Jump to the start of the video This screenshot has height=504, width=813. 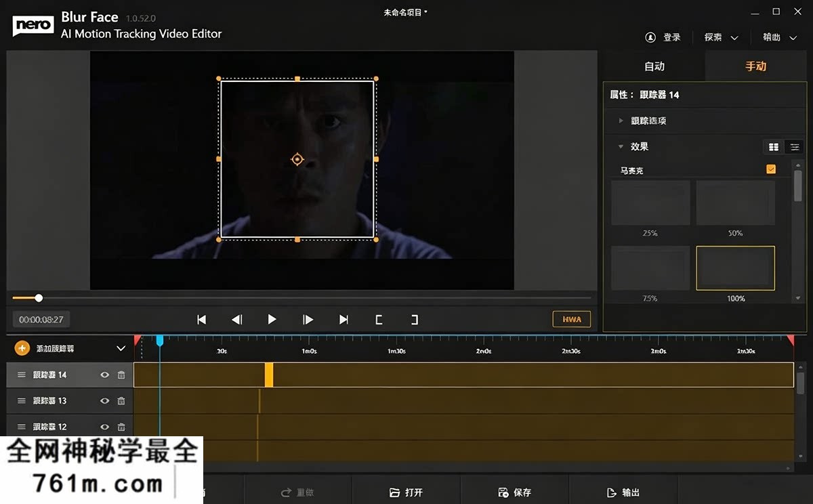201,319
